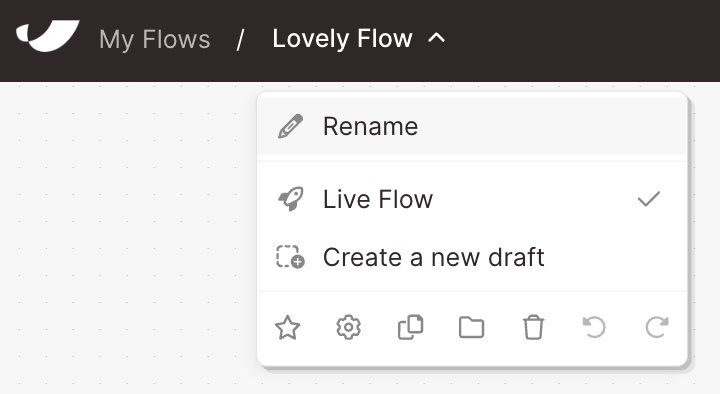The width and height of the screenshot is (720, 394).
Task: Open flow settings gear icon
Action: coord(349,327)
